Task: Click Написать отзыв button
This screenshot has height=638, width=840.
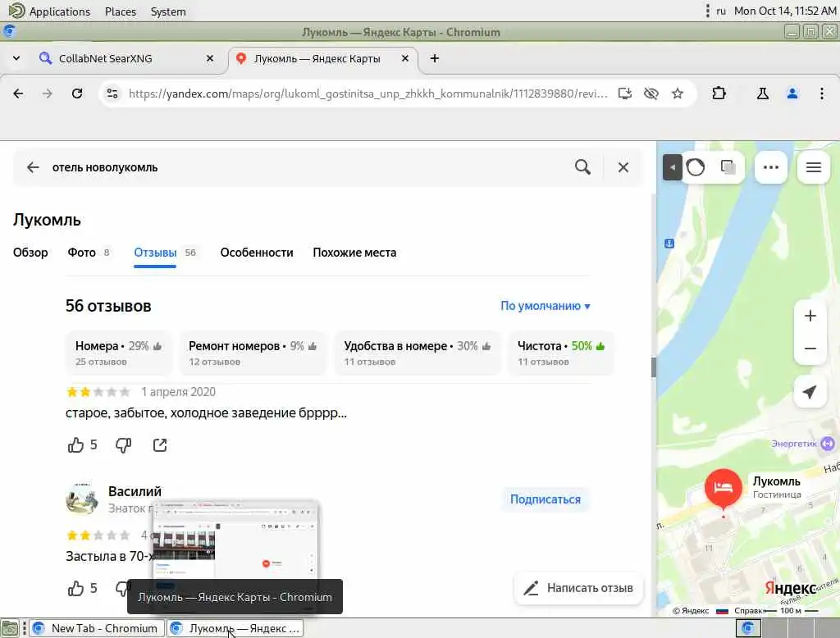Action: click(578, 588)
